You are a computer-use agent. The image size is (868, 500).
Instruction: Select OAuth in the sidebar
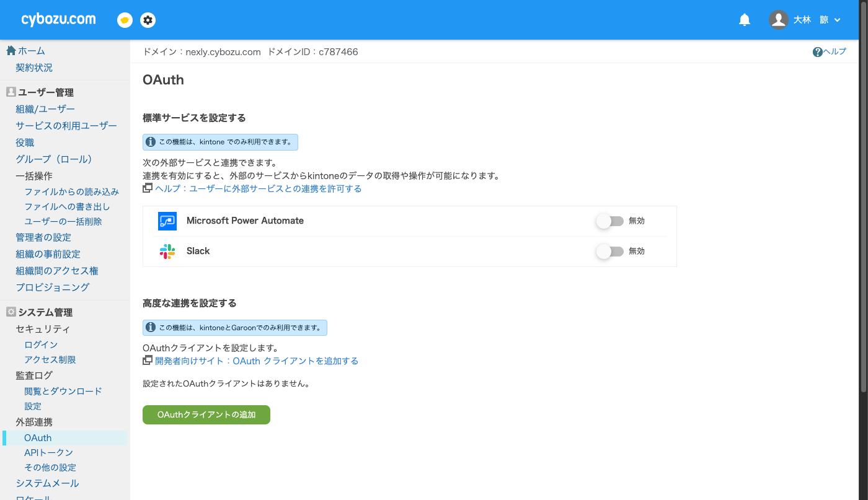pyautogui.click(x=38, y=437)
